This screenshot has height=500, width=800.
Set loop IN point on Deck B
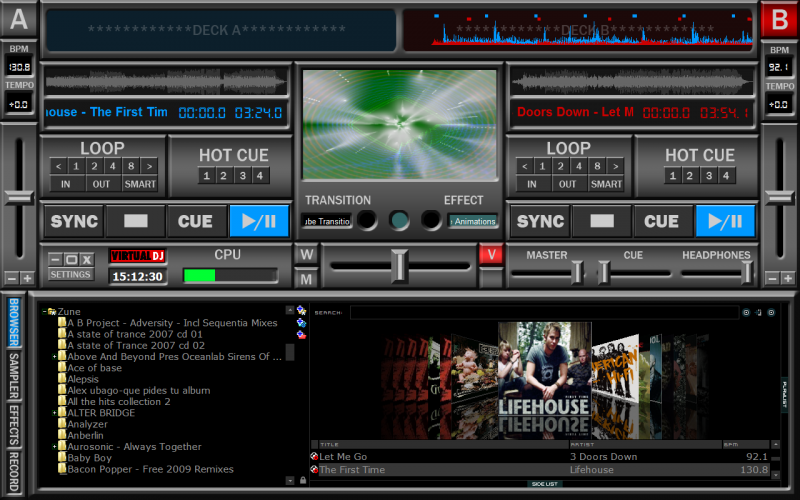point(532,184)
